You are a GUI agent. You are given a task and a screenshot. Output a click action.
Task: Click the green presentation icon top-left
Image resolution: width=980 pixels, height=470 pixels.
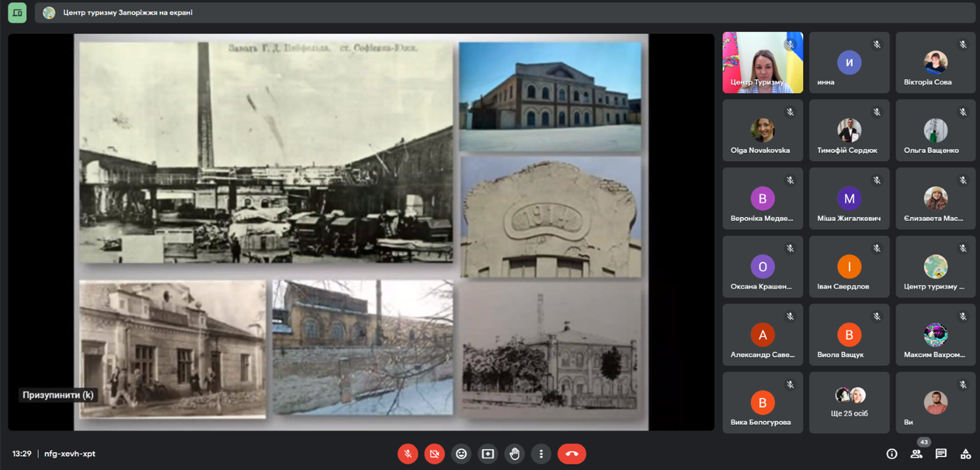17,13
